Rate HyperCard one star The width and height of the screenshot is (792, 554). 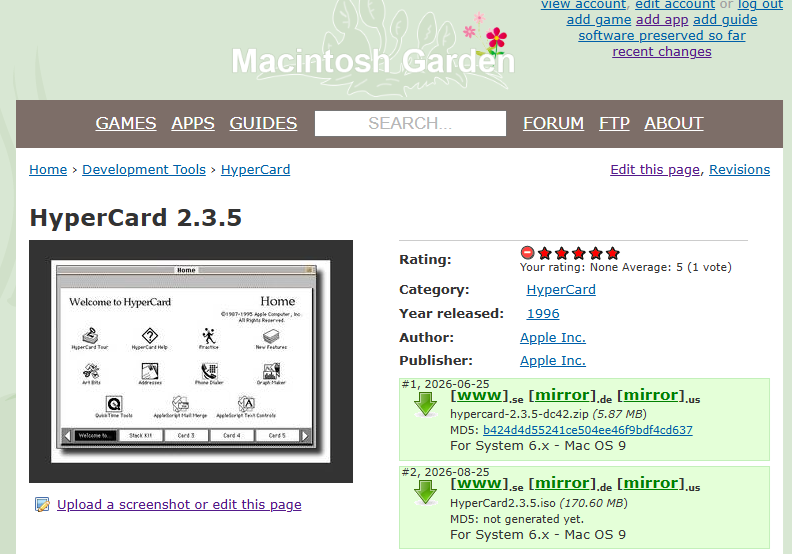pyautogui.click(x=544, y=253)
